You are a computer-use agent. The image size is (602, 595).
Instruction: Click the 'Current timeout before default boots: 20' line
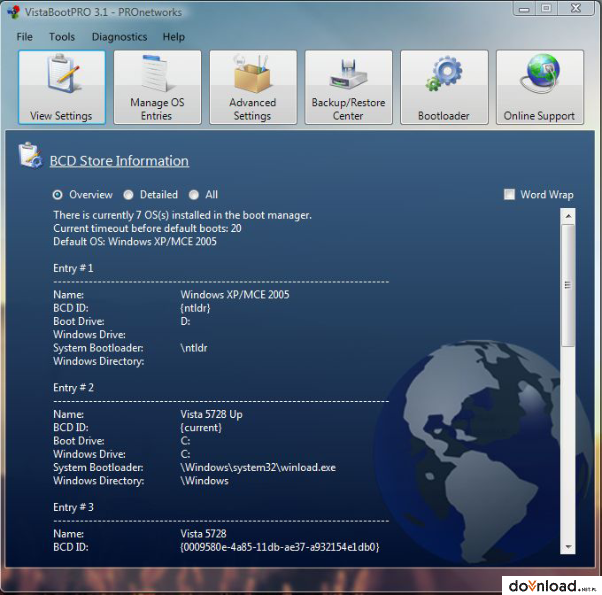click(x=147, y=228)
